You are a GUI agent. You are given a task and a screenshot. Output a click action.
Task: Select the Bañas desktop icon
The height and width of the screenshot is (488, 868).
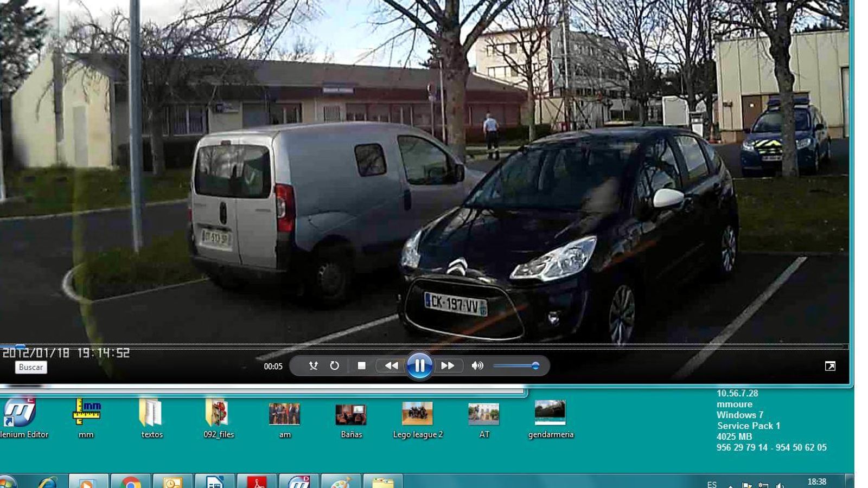pos(351,414)
